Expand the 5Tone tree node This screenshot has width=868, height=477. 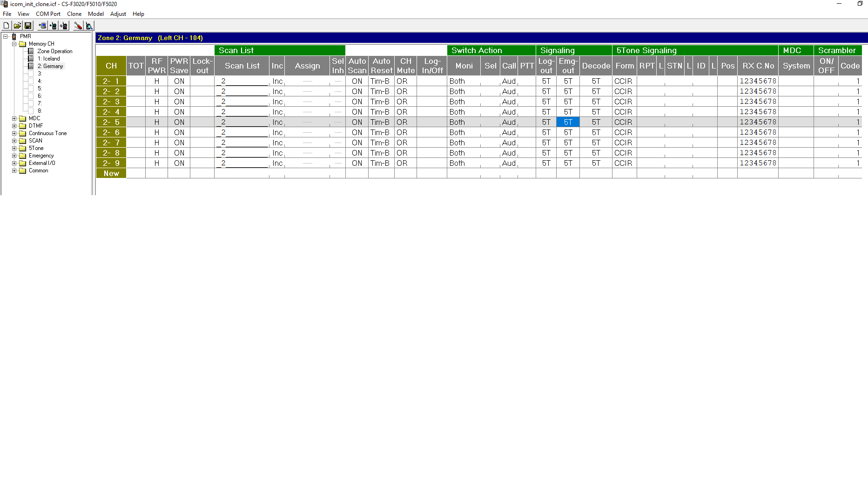click(x=14, y=148)
